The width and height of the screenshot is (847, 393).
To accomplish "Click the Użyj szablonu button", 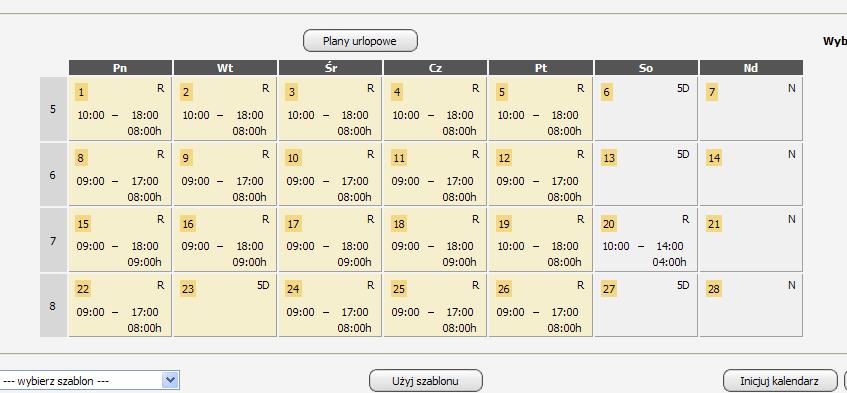I will (426, 381).
